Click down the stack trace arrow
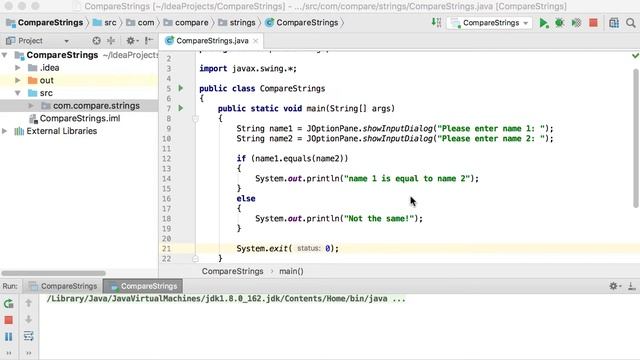Screen dimensions: 640x360 pos(28,319)
